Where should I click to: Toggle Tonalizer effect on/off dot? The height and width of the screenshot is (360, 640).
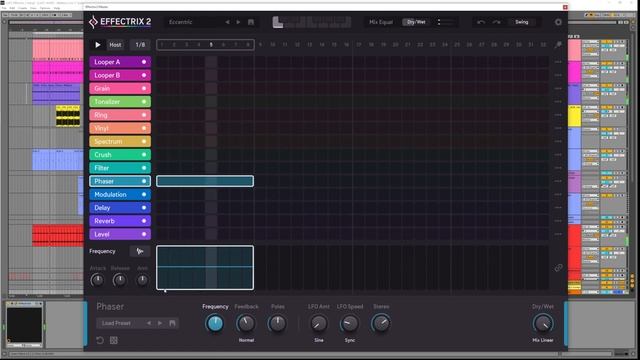(144, 102)
